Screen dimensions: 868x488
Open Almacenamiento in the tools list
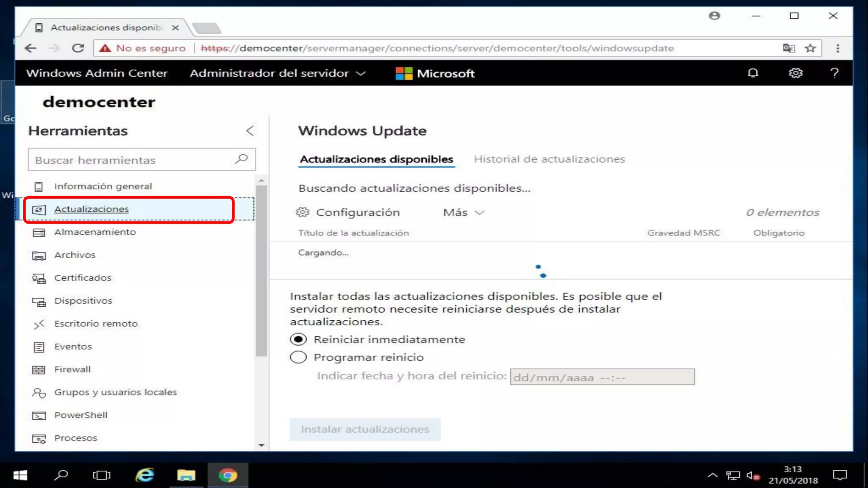click(95, 232)
